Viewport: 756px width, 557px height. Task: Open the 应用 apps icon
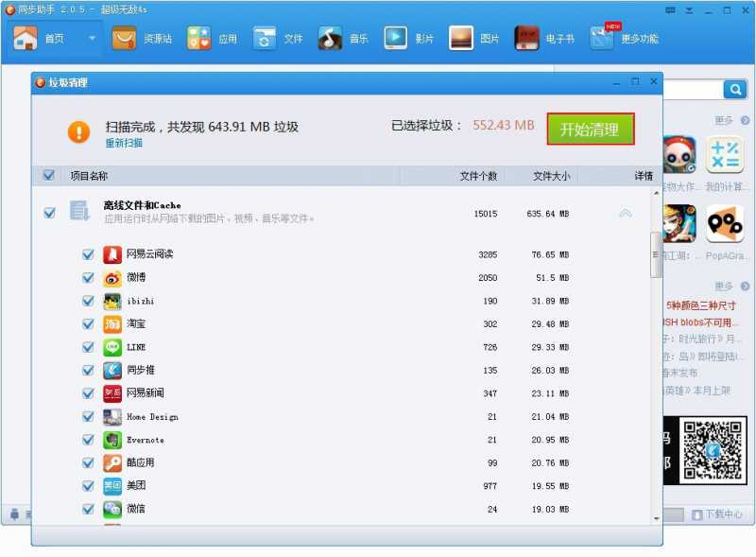[198, 38]
